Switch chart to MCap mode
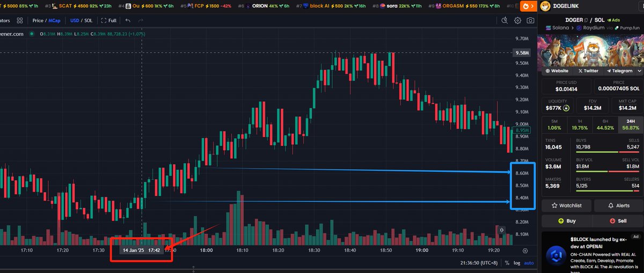 (x=55, y=20)
